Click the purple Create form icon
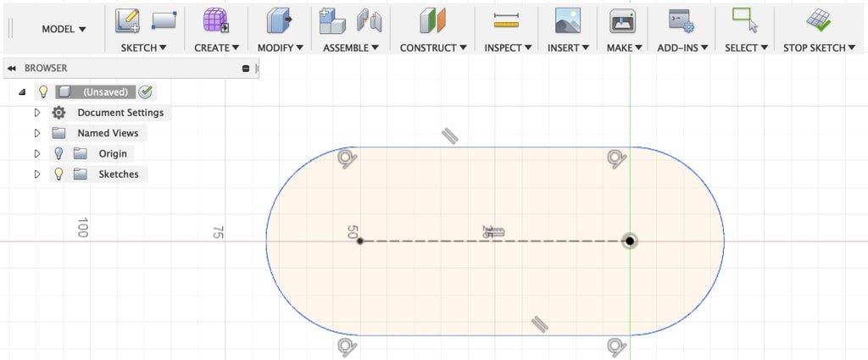This screenshot has width=868, height=360. pos(216,20)
